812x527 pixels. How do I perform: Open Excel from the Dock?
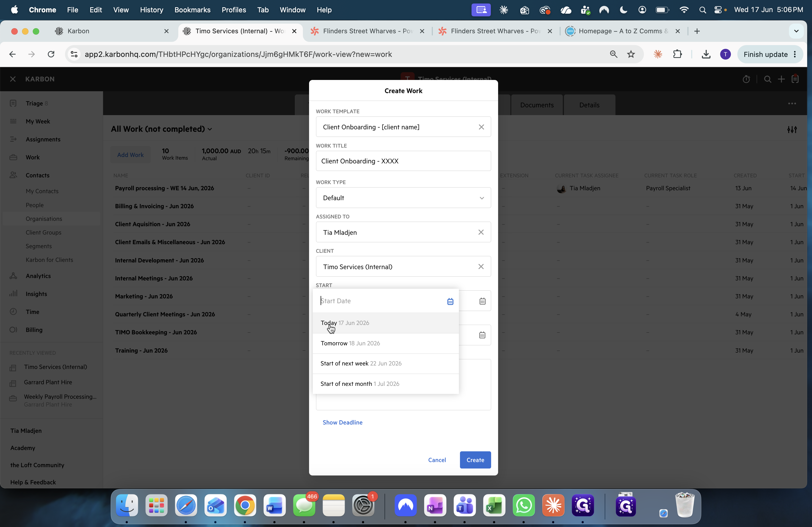click(x=494, y=505)
